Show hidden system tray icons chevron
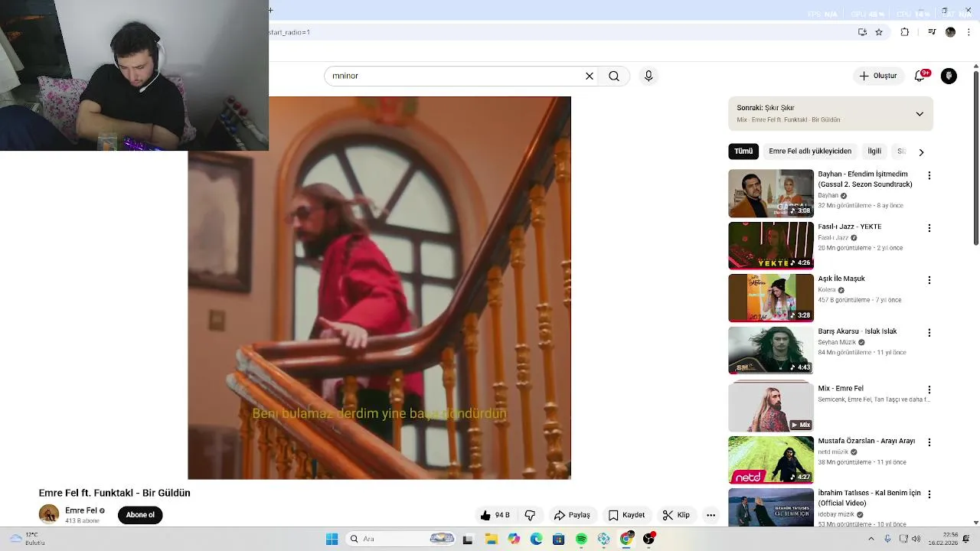 click(871, 539)
